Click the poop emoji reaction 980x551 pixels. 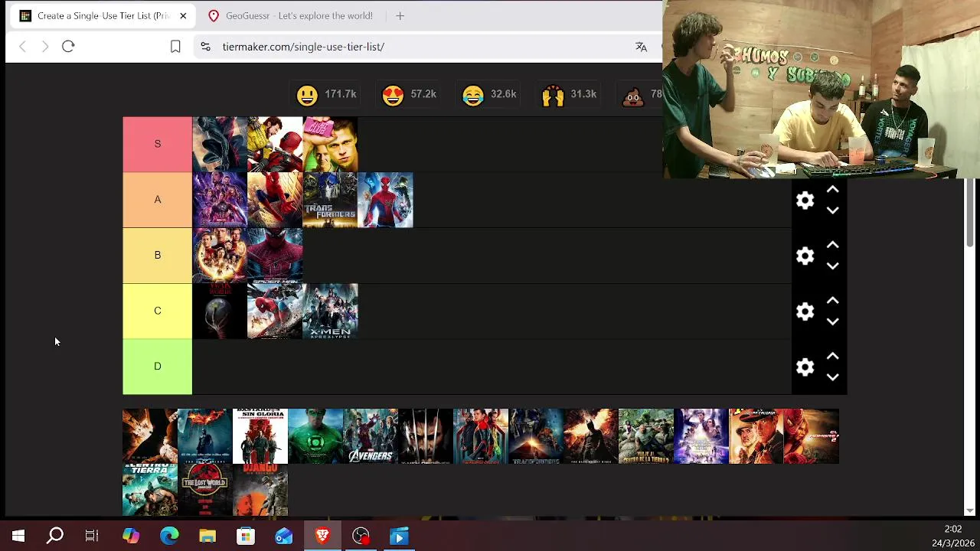pyautogui.click(x=633, y=95)
